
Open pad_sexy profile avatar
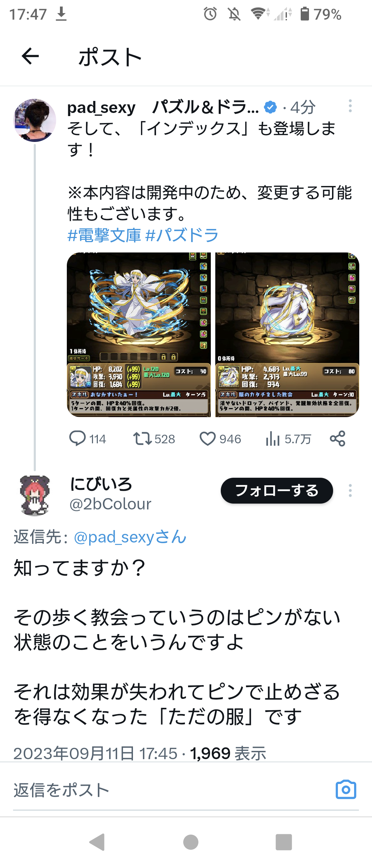click(34, 120)
